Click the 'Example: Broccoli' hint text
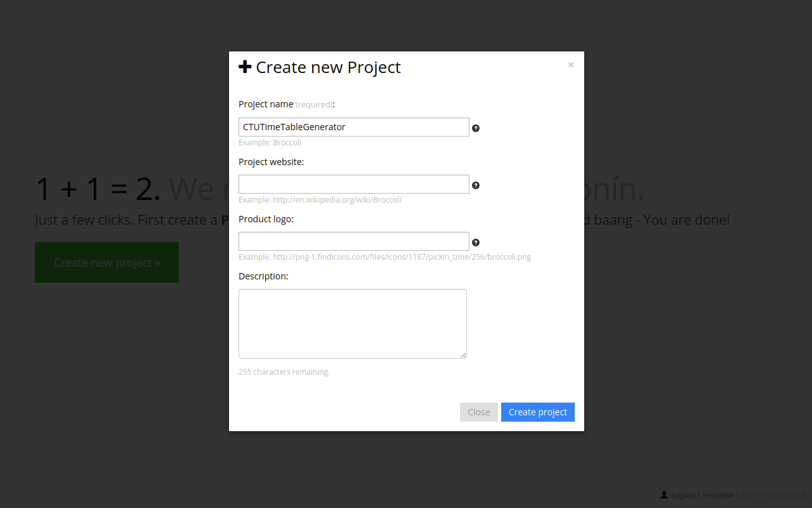Viewport: 812px width, 508px height. pos(270,143)
